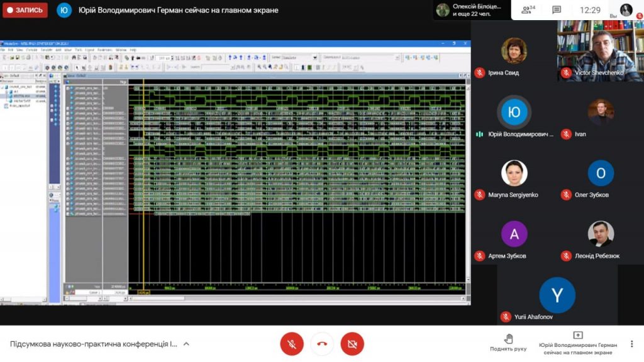
Task: Raise hand with Поднять руку button
Action: coord(508,342)
